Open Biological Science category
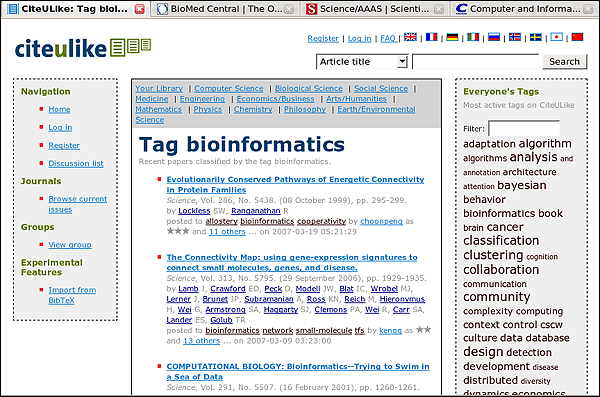This screenshot has width=600, height=397. tap(308, 88)
